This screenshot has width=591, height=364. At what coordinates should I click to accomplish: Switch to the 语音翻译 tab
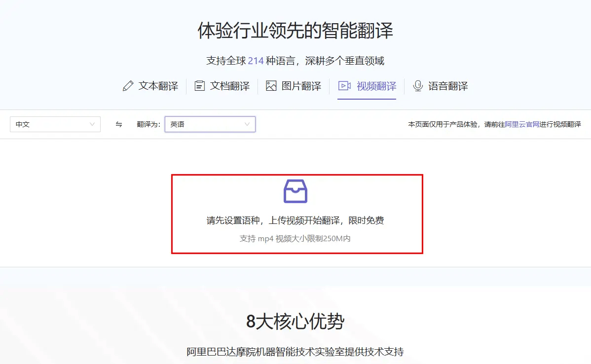[448, 86]
